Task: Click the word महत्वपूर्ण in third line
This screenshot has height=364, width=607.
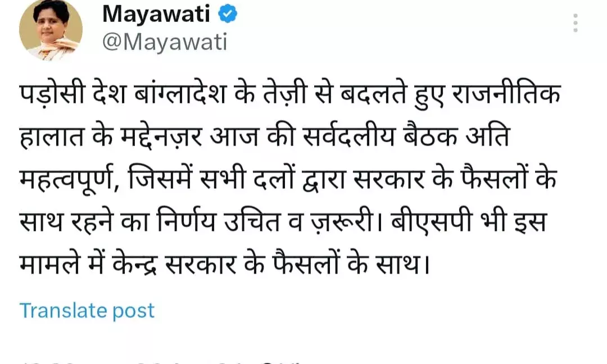Action: (69, 179)
